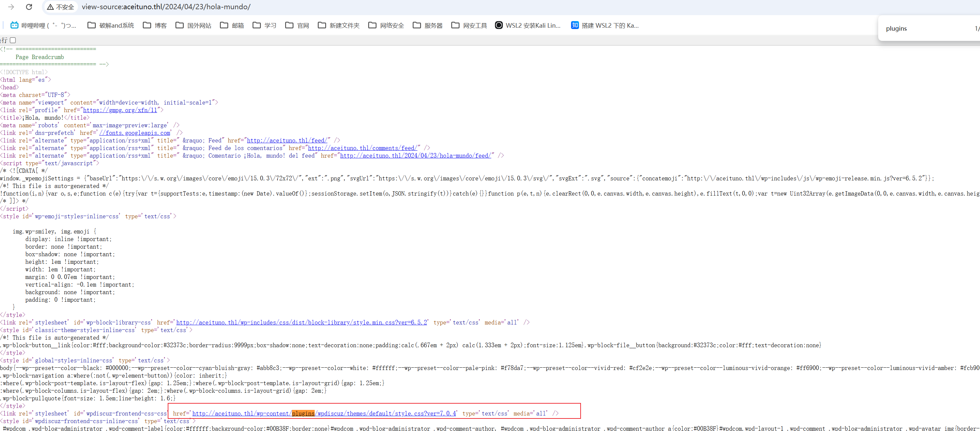
Task: Open the 官网 bookmark folder
Action: 297,25
